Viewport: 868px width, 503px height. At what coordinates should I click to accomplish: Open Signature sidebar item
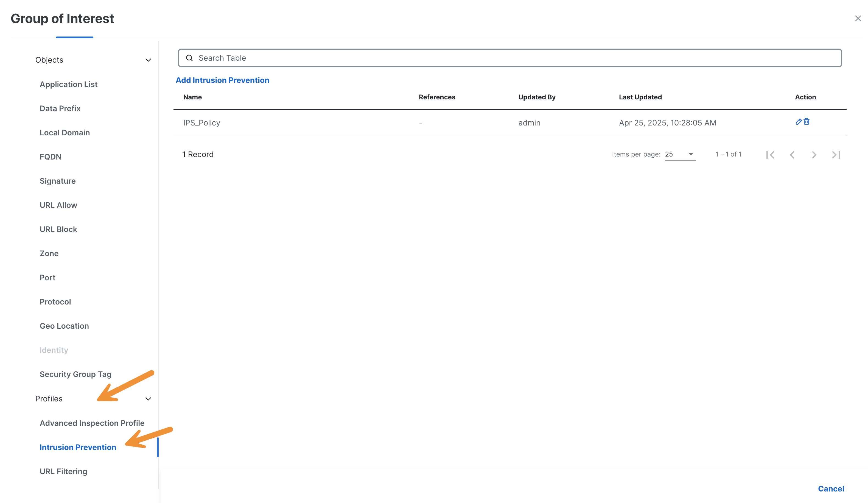click(x=58, y=181)
